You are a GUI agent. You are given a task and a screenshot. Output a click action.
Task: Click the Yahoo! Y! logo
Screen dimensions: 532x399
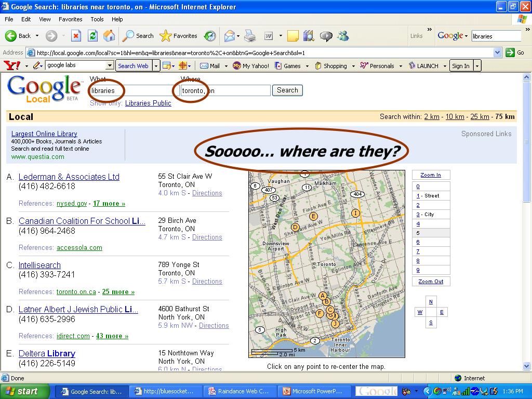pyautogui.click(x=12, y=65)
